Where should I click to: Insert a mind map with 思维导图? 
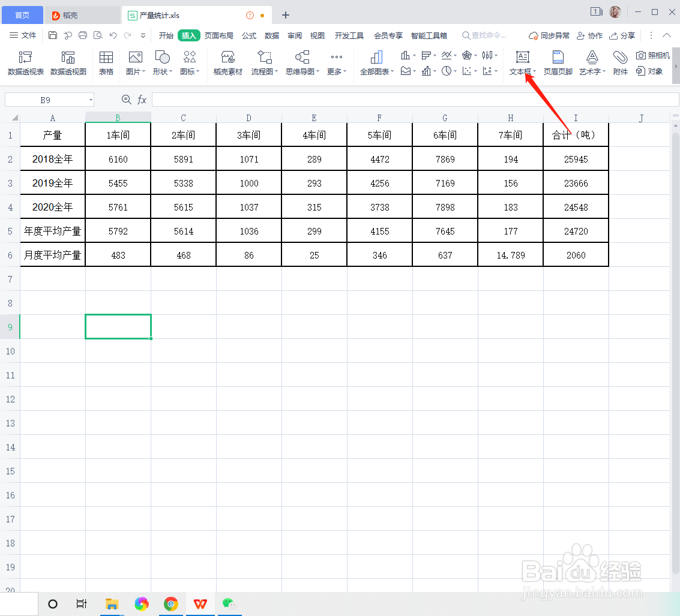click(301, 62)
